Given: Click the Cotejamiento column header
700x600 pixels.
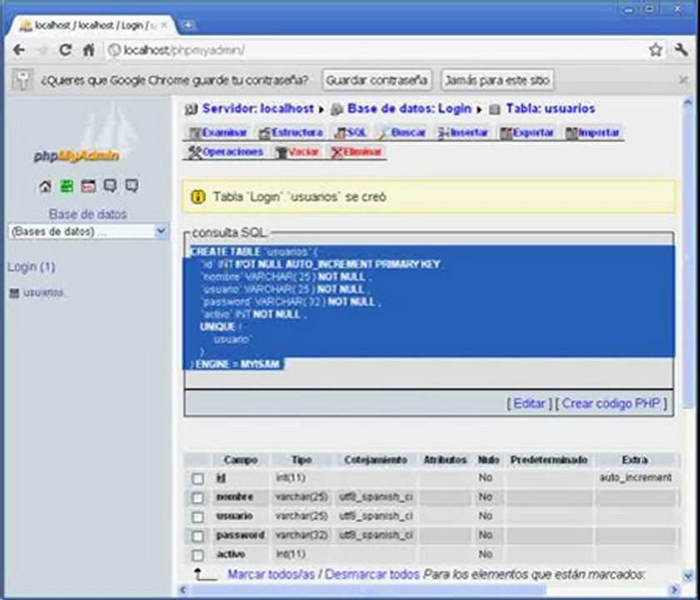Looking at the screenshot, I should coord(375,460).
